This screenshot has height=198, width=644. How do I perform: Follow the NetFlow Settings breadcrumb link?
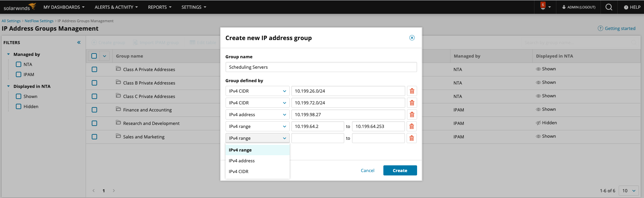point(39,21)
